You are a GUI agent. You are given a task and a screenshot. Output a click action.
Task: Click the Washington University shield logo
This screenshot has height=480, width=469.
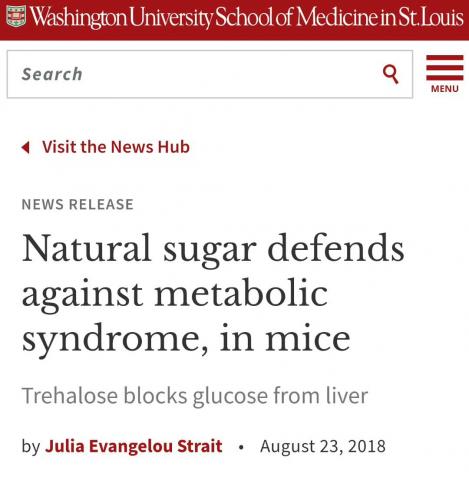(16, 16)
